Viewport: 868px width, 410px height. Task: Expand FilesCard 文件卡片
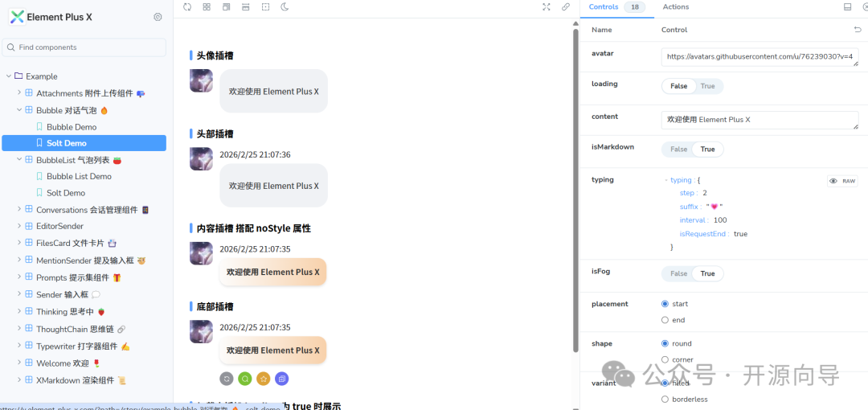[x=18, y=243]
